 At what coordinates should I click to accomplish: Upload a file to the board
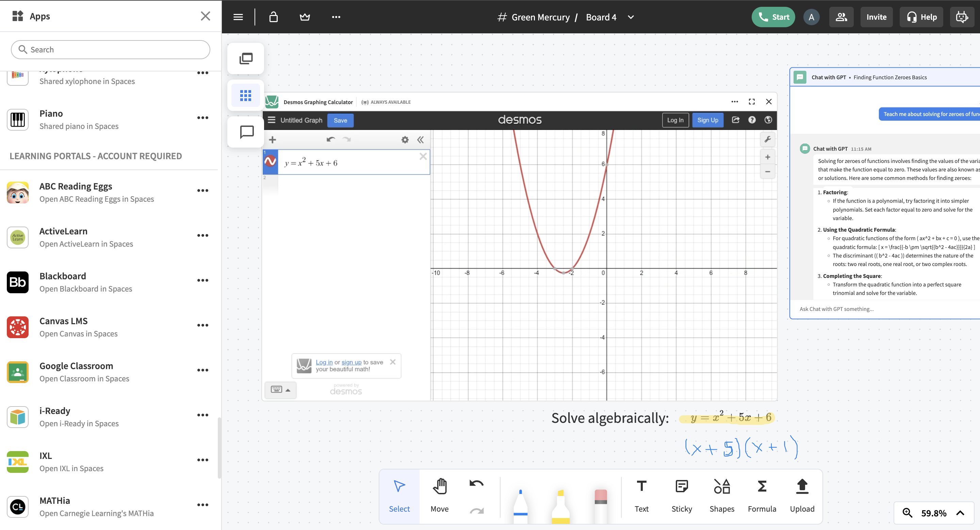tap(802, 494)
